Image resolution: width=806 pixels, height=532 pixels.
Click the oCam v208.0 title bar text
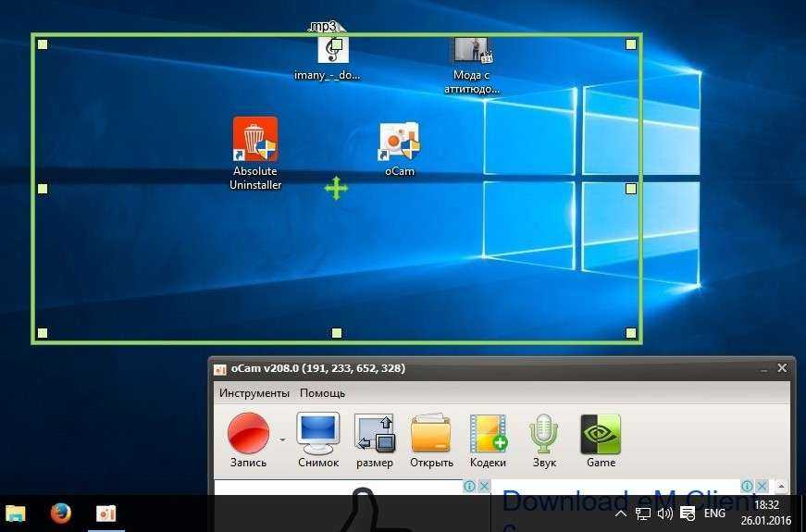tap(317, 368)
